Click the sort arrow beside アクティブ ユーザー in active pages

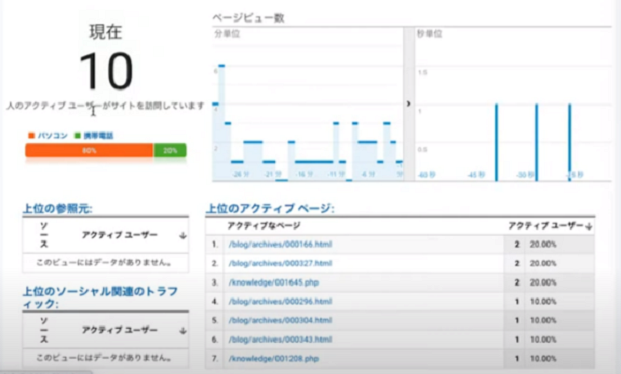tap(589, 226)
